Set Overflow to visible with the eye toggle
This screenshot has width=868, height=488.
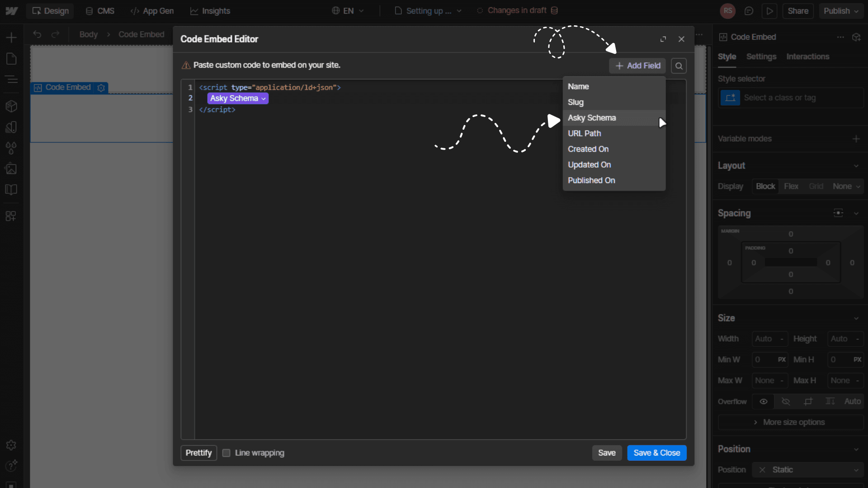coord(763,401)
